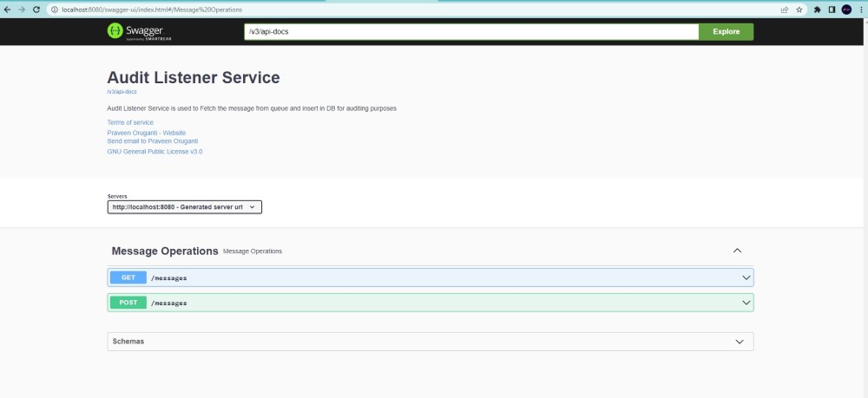Click the browser Back arrow
868x398 pixels.
click(x=7, y=10)
